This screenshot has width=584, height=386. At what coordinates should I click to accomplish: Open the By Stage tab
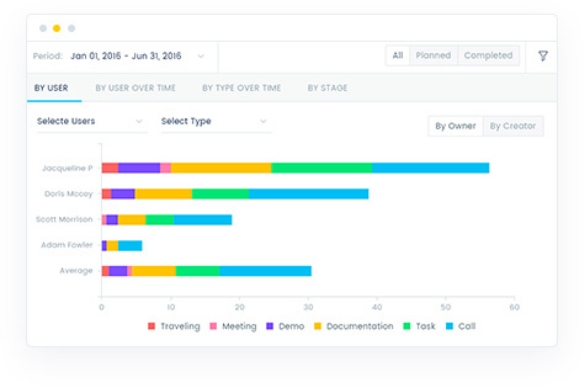pos(327,88)
